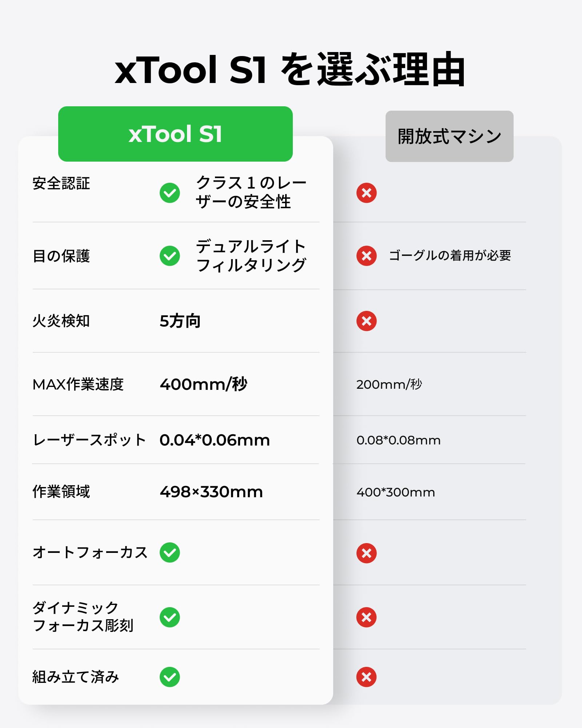
Task: Select the green xTool S1 header
Action: (175, 134)
